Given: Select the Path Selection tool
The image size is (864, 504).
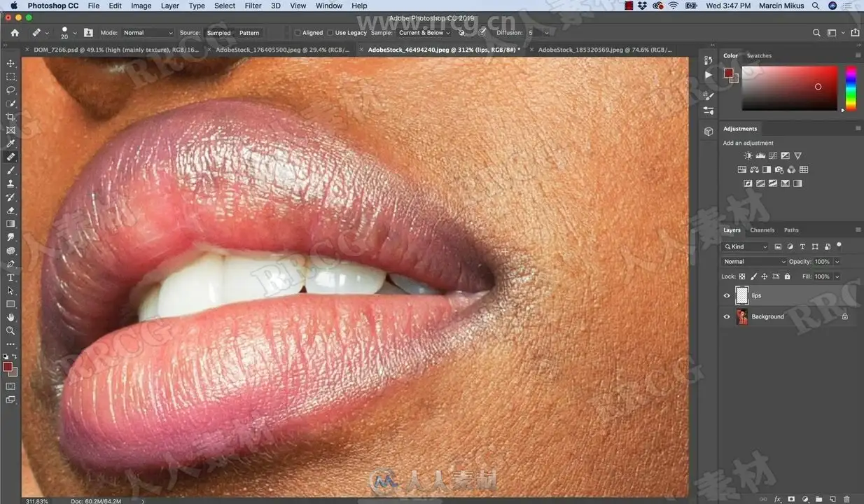Looking at the screenshot, I should (x=11, y=290).
